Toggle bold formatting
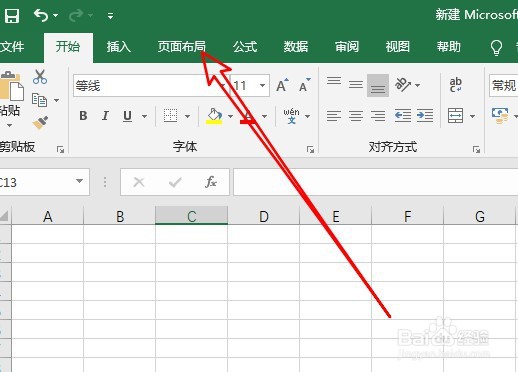 pos(83,116)
